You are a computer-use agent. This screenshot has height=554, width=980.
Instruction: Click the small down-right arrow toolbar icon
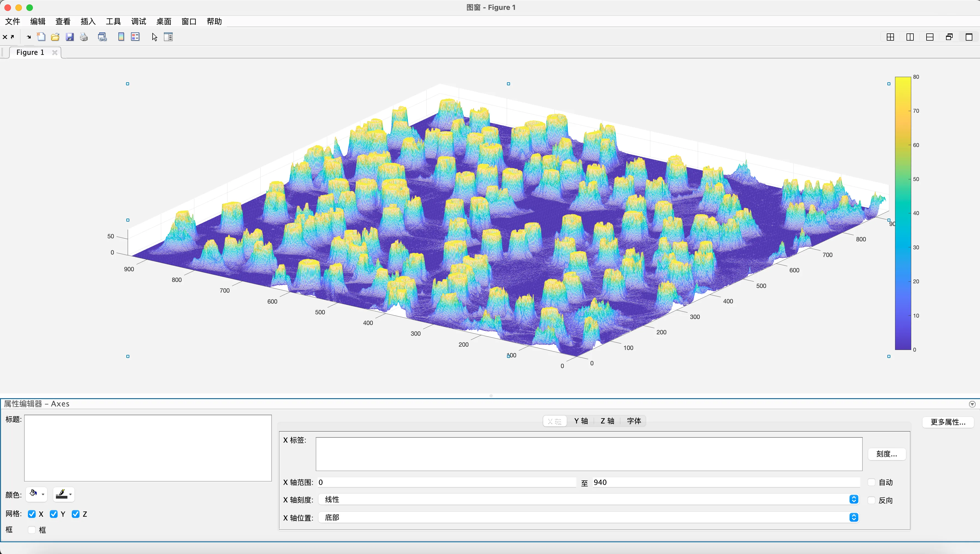(29, 37)
